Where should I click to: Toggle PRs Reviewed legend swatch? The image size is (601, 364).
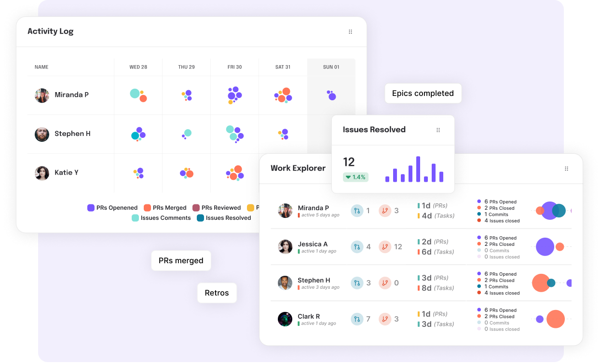click(196, 208)
